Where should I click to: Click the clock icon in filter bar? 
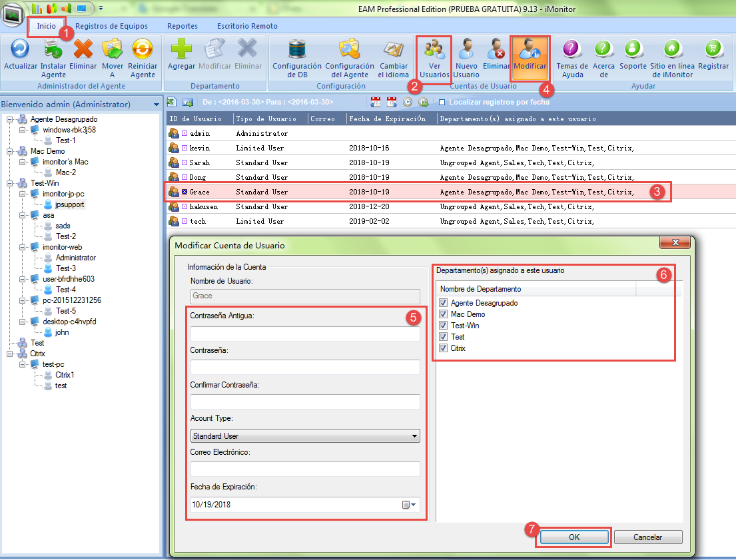408,102
